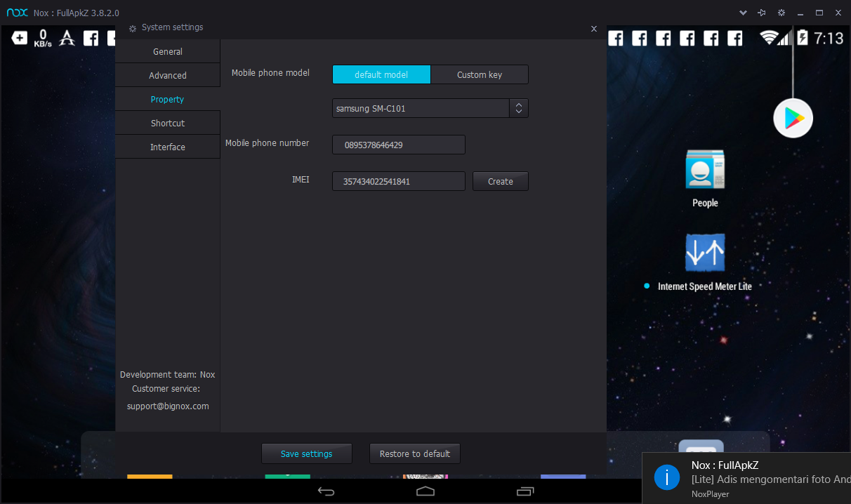Open the Google Play Store icon
This screenshot has height=504, width=851.
[x=793, y=119]
